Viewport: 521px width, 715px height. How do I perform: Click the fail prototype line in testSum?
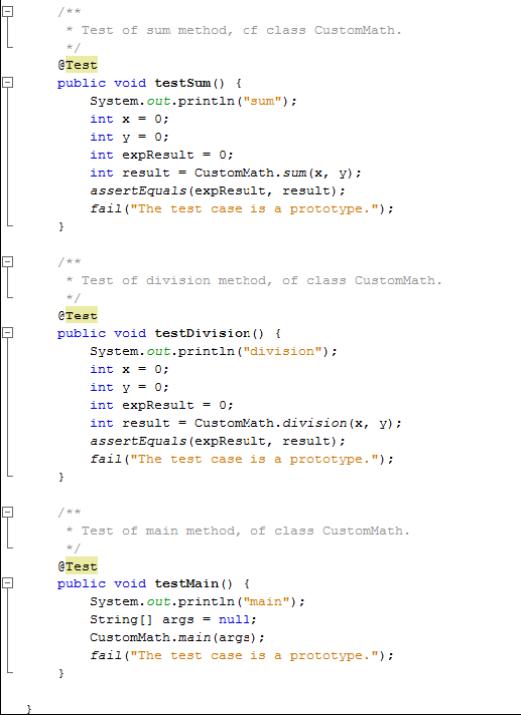pos(242,209)
